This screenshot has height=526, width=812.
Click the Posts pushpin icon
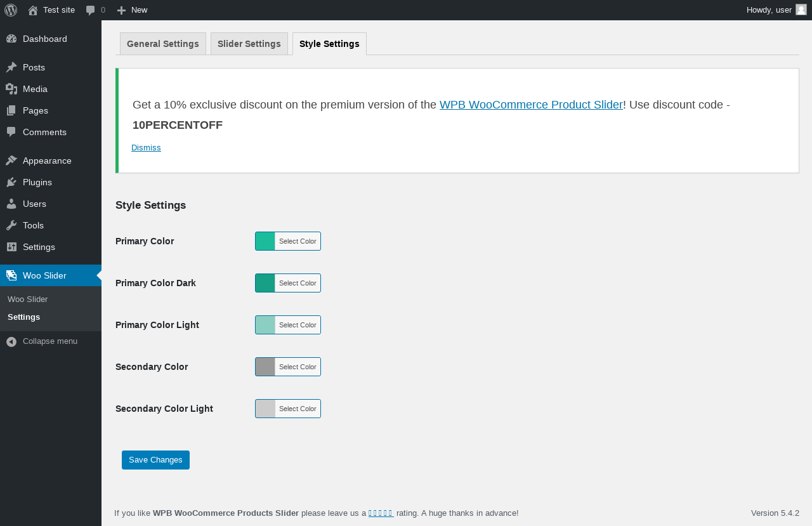click(11, 67)
